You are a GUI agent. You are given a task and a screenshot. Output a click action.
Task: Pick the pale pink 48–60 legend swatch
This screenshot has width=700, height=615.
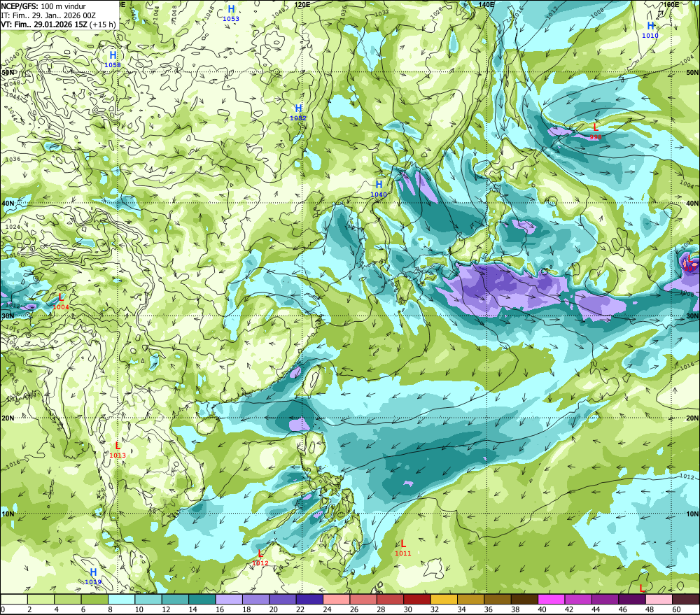(x=659, y=599)
